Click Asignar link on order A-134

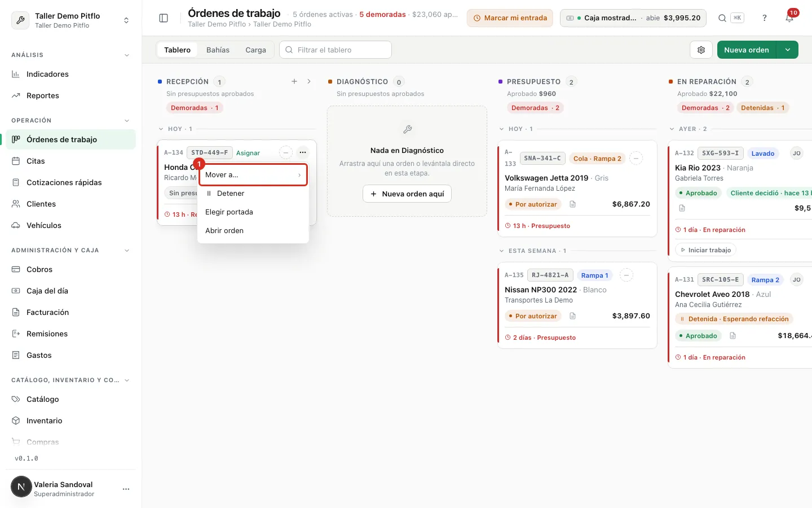[x=248, y=153]
